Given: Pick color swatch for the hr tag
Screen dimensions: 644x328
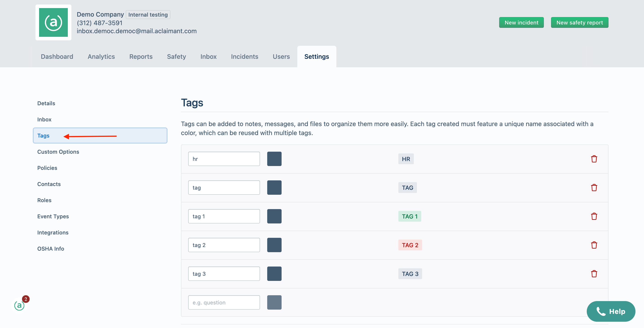Looking at the screenshot, I should coord(274,159).
